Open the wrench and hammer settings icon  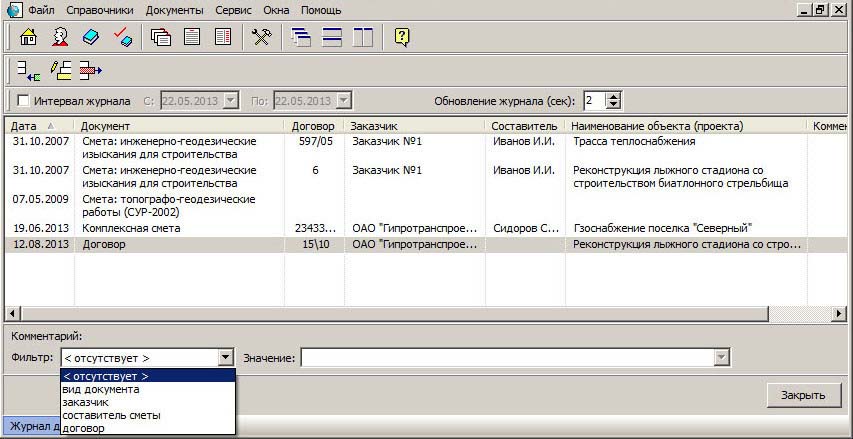point(261,37)
